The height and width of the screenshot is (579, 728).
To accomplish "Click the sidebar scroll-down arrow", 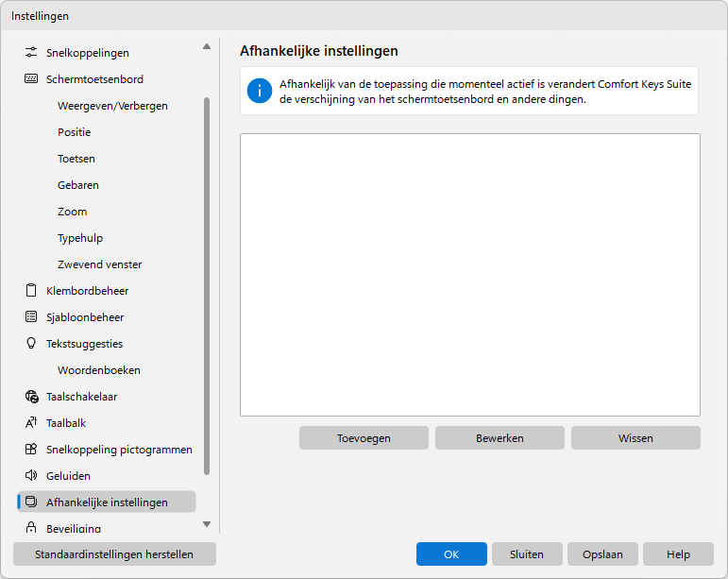I will tap(207, 524).
